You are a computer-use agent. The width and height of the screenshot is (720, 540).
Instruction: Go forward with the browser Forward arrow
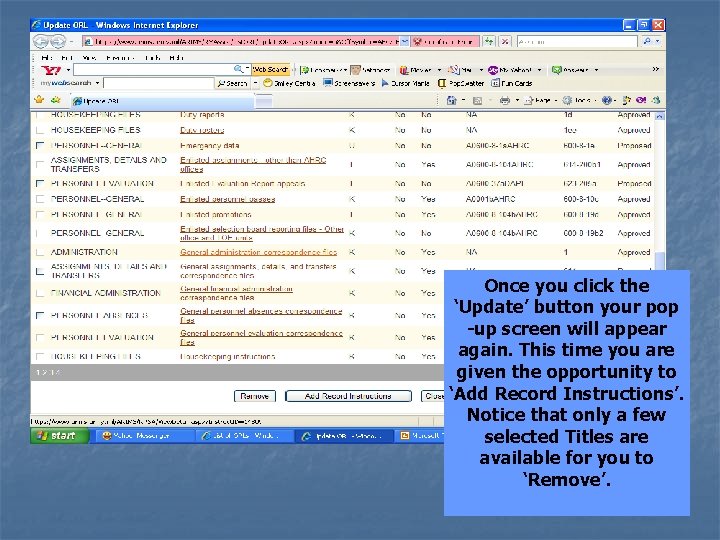click(x=58, y=42)
